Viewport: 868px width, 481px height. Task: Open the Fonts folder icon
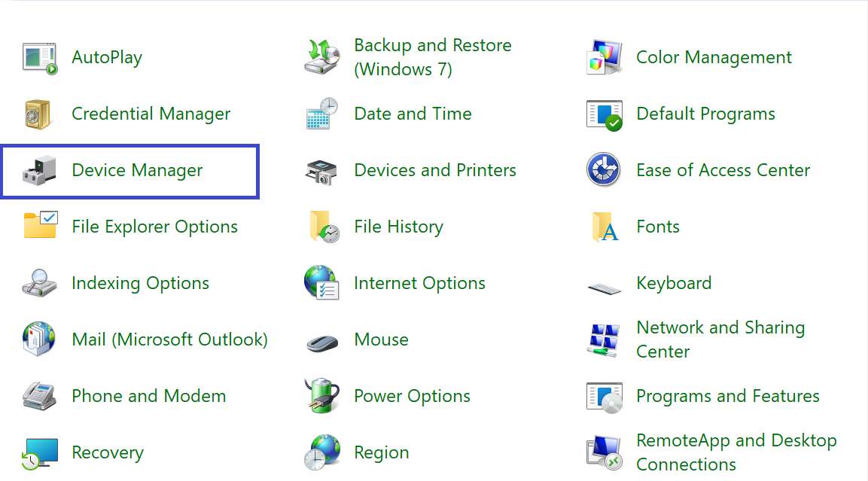[605, 227]
